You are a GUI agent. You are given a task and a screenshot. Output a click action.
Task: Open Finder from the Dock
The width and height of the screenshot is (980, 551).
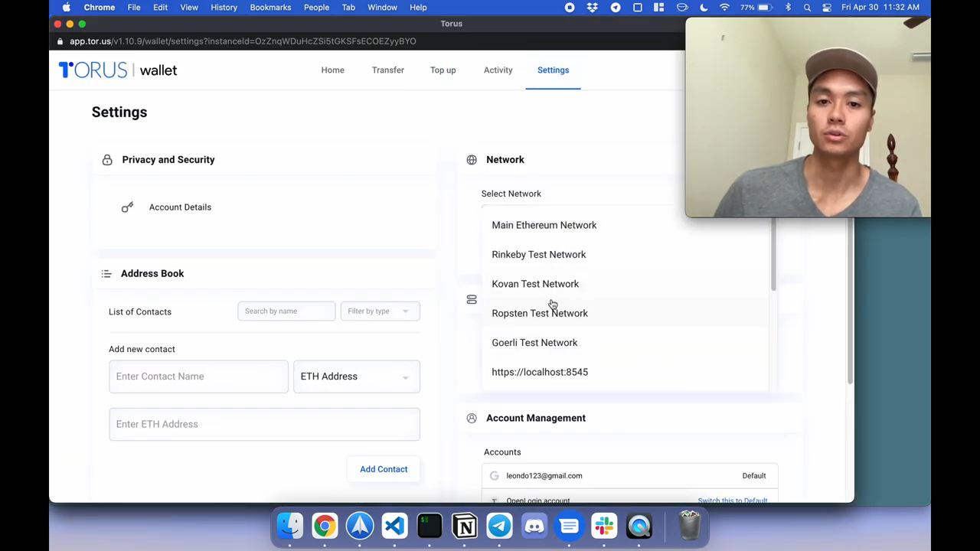(x=290, y=526)
